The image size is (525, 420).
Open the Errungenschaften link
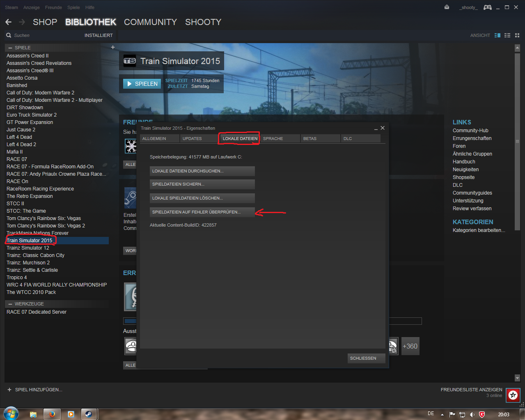[472, 138]
